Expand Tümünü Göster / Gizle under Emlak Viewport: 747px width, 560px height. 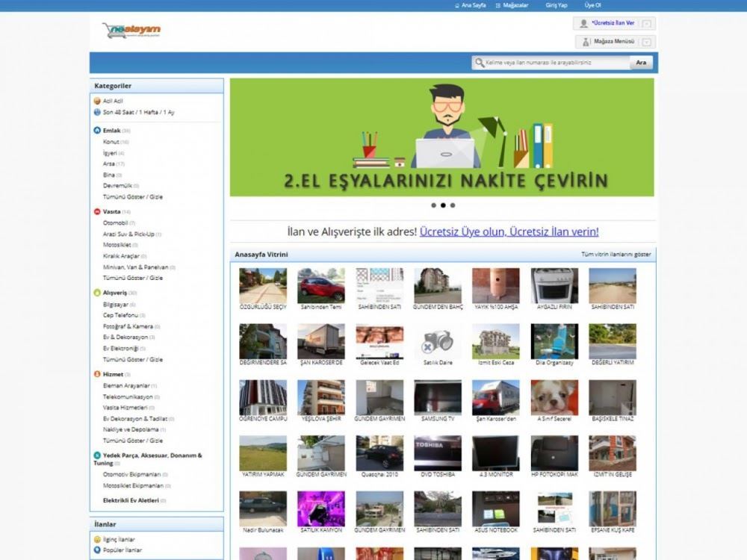(133, 196)
